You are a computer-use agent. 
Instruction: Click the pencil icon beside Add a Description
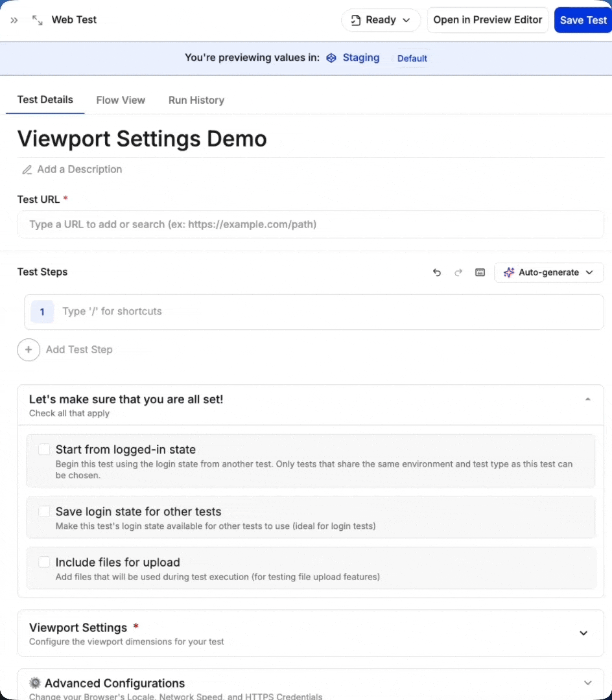pyautogui.click(x=27, y=169)
